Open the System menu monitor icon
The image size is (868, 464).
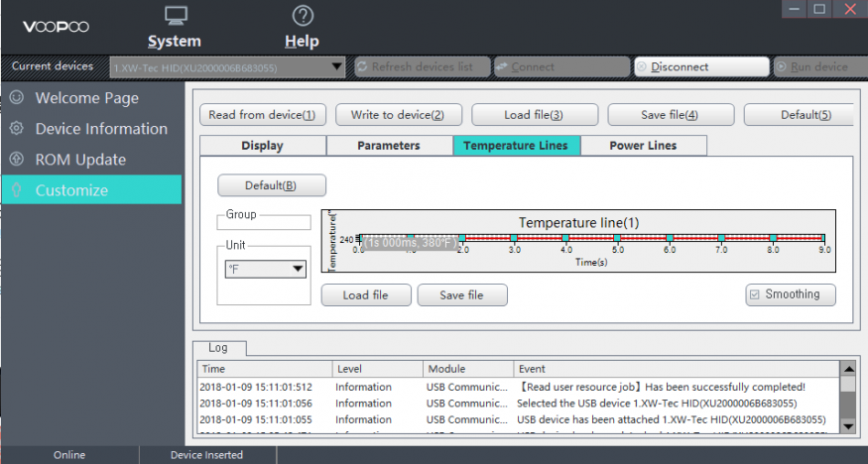tap(177, 16)
